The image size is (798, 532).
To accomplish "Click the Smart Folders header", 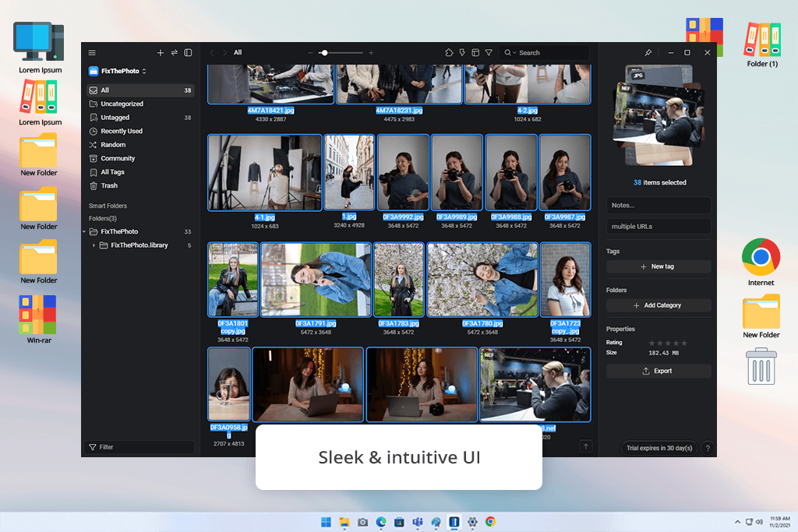I will (x=108, y=206).
